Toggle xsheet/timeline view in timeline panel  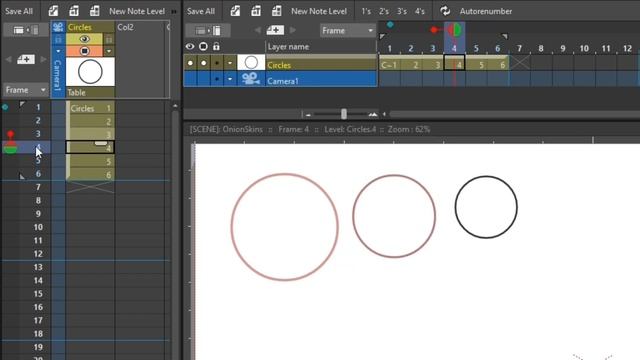(208, 30)
